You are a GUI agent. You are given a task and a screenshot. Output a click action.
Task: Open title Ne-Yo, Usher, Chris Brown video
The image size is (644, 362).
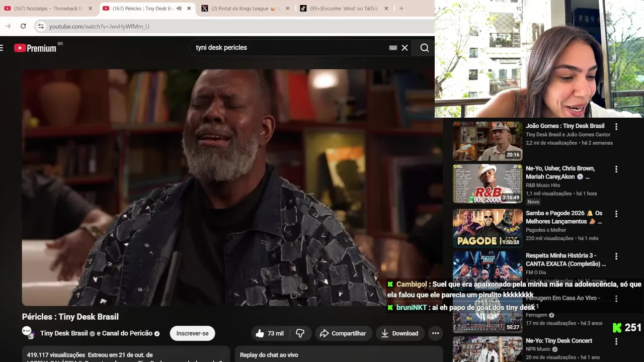[x=560, y=172]
